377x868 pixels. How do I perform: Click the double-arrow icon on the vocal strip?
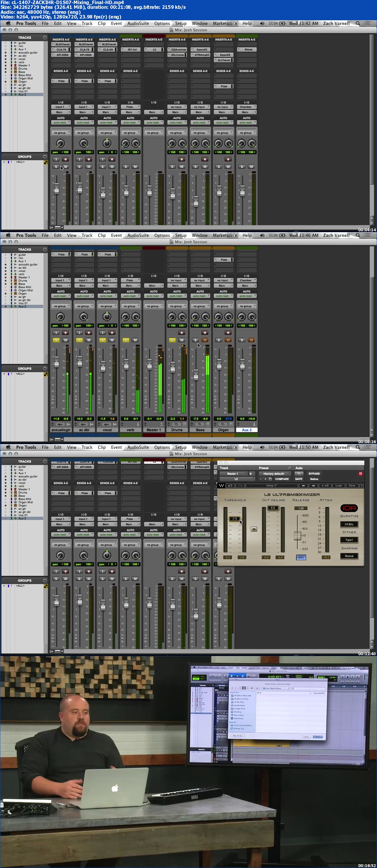click(x=115, y=424)
